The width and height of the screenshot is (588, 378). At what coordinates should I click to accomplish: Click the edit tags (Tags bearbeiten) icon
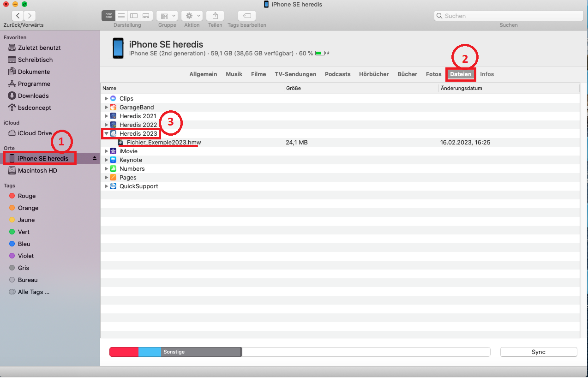click(247, 16)
